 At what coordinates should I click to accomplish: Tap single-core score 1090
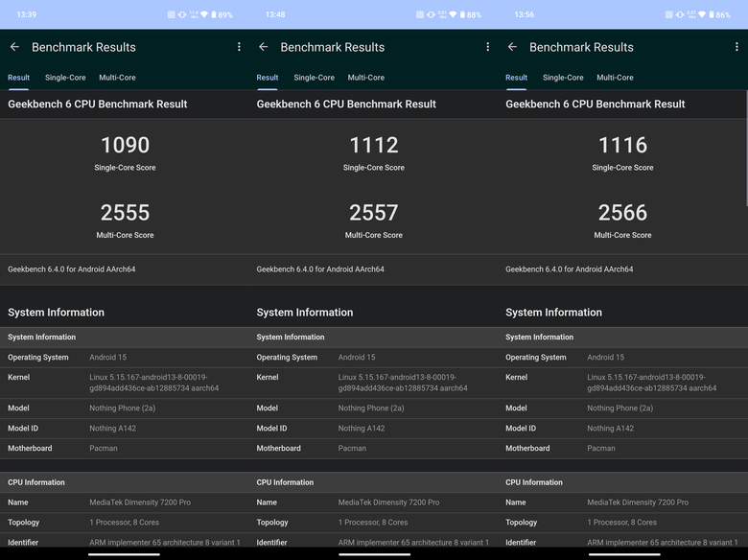click(x=125, y=145)
